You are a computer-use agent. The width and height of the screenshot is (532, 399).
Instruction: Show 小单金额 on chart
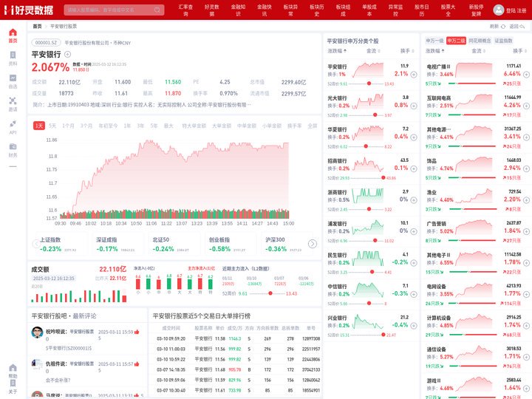click(x=271, y=126)
